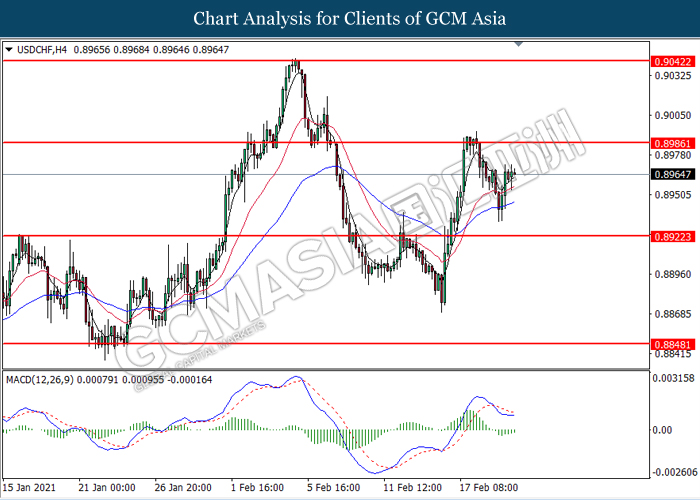The height and width of the screenshot is (500, 700).
Task: Click the MACD values 0.000791 0.000955 text
Action: pos(120,380)
